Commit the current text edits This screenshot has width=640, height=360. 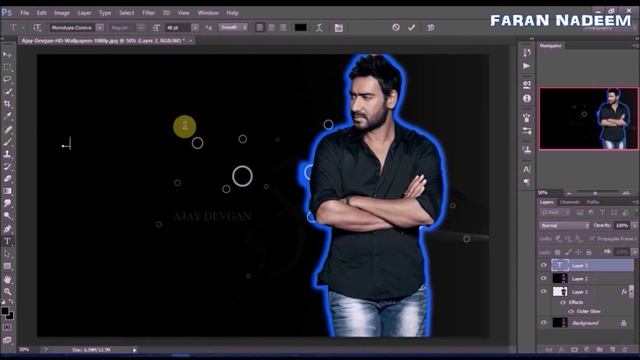[x=411, y=27]
